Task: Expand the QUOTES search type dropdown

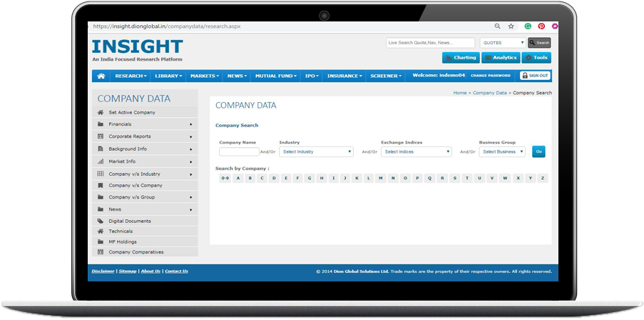Action: point(502,43)
